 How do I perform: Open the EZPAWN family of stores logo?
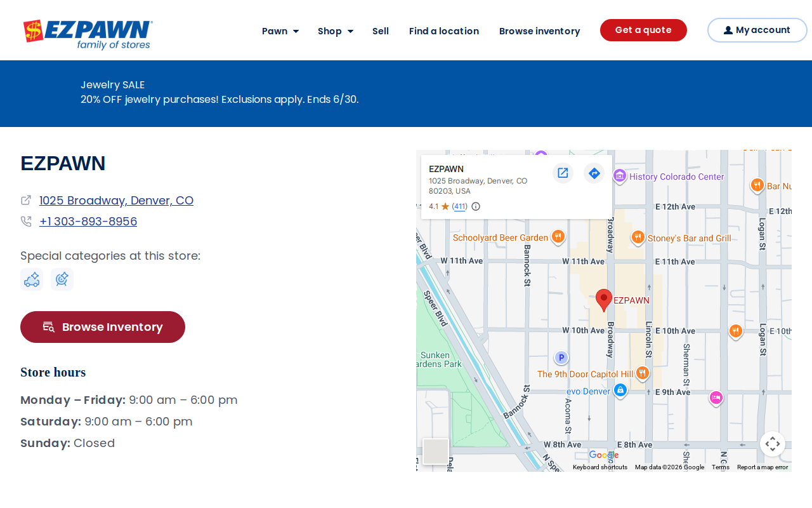point(88,35)
